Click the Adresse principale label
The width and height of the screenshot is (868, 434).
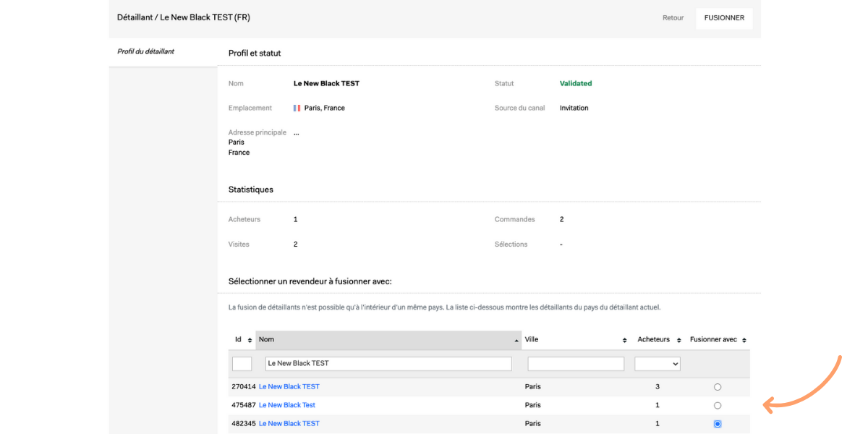258,132
